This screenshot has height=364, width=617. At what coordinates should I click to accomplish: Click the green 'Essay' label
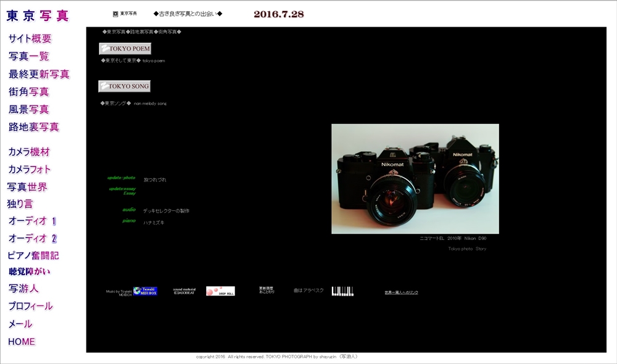(x=130, y=193)
